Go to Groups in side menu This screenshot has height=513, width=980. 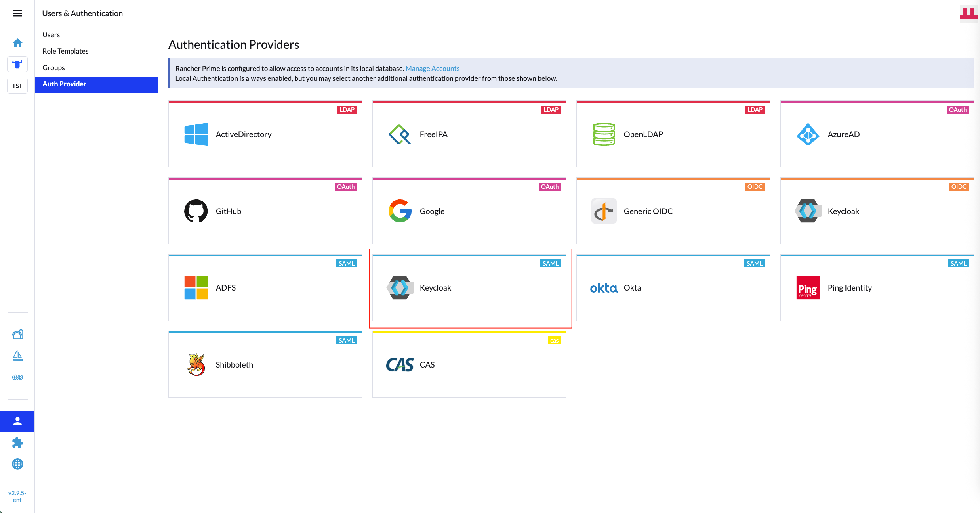coord(53,68)
